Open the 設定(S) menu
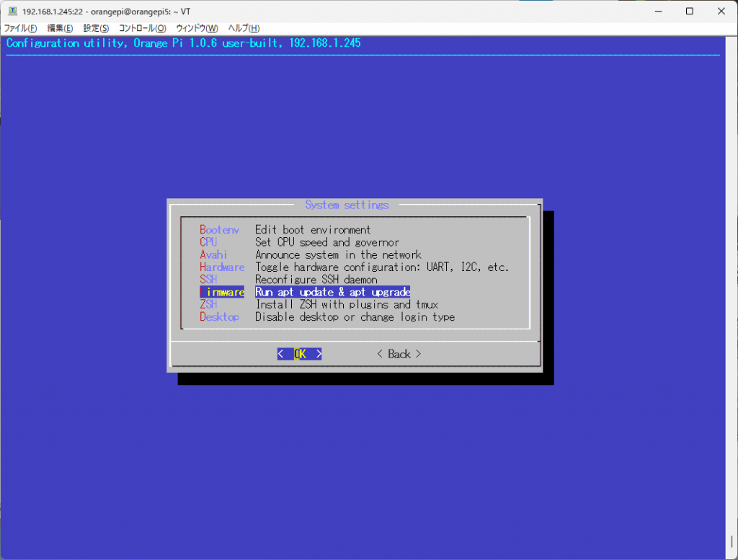This screenshot has width=738, height=560. (96, 28)
